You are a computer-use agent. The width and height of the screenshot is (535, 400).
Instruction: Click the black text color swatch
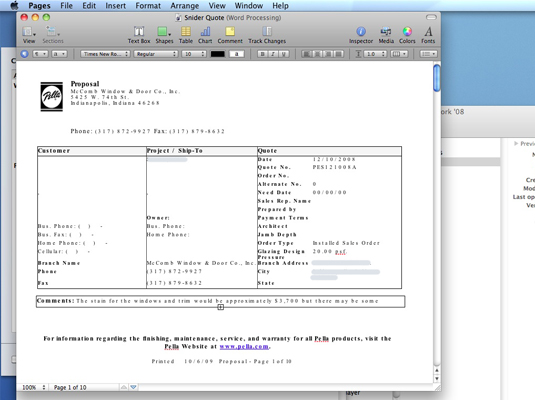click(x=218, y=54)
